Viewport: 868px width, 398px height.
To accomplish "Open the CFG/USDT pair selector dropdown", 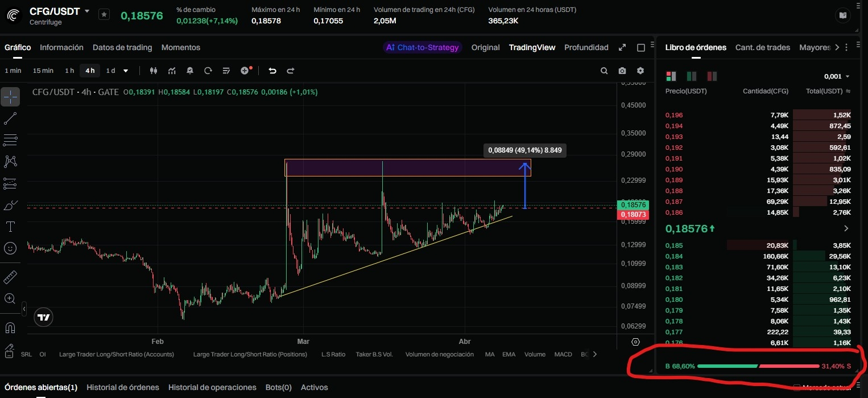I will (x=86, y=11).
